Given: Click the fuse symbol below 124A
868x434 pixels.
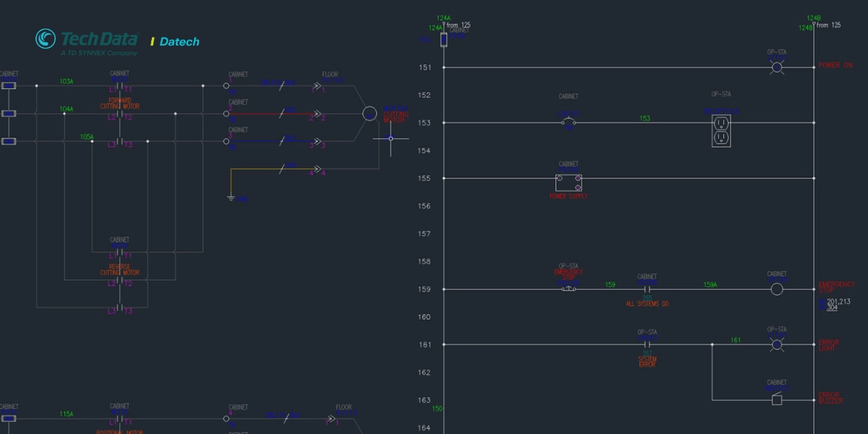Looking at the screenshot, I should [x=443, y=39].
